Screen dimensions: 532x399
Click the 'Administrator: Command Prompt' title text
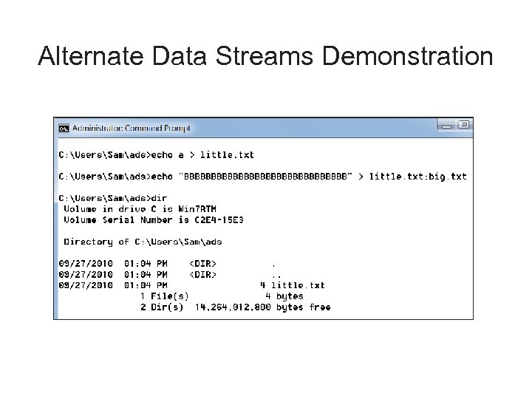(132, 129)
